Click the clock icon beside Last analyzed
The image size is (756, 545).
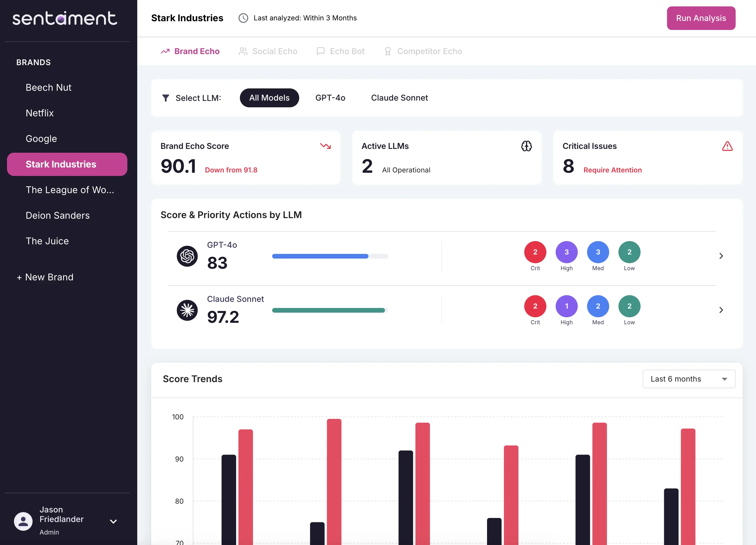coord(243,18)
